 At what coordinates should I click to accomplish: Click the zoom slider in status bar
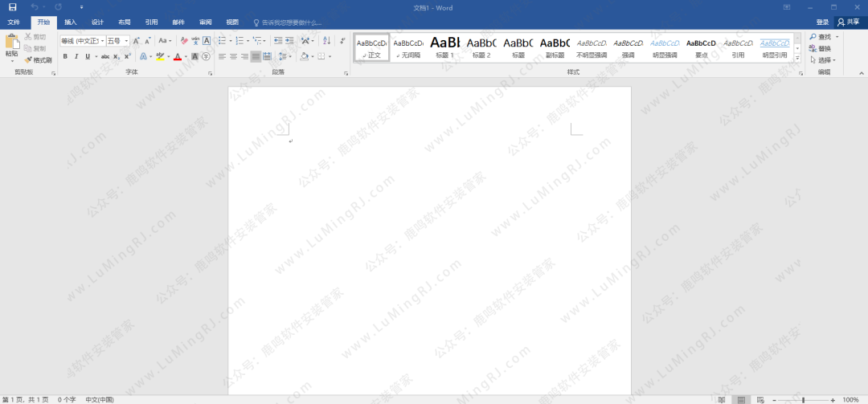pyautogui.click(x=803, y=399)
